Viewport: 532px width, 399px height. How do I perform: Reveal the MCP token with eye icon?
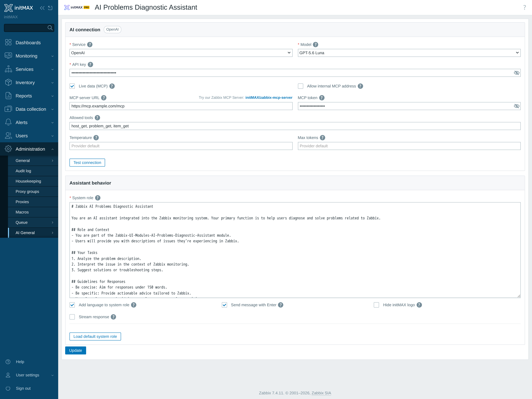[516, 106]
